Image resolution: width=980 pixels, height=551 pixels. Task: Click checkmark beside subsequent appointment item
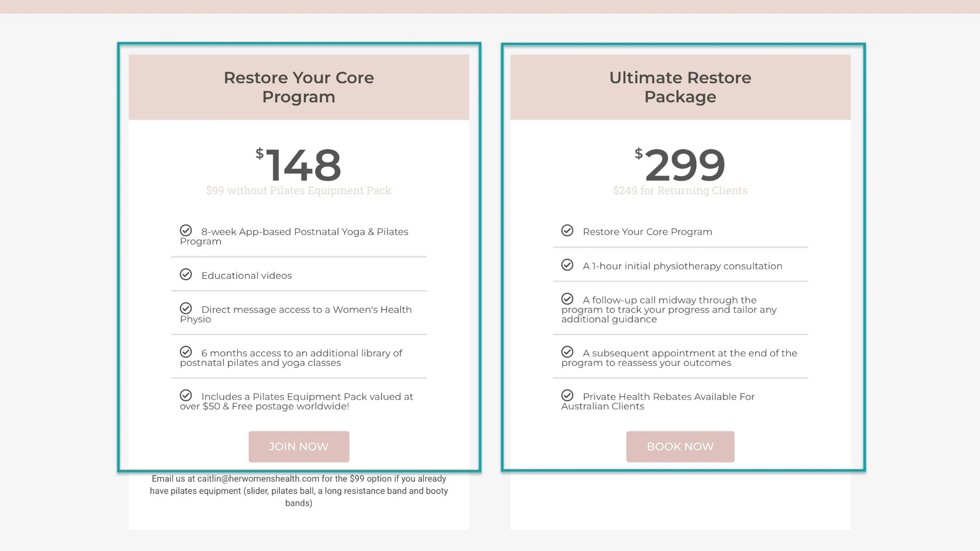pos(567,352)
